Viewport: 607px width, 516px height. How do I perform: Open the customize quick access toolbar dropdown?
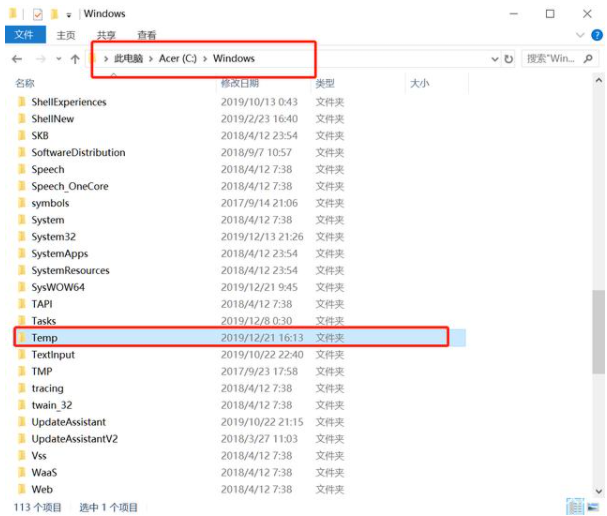(69, 14)
